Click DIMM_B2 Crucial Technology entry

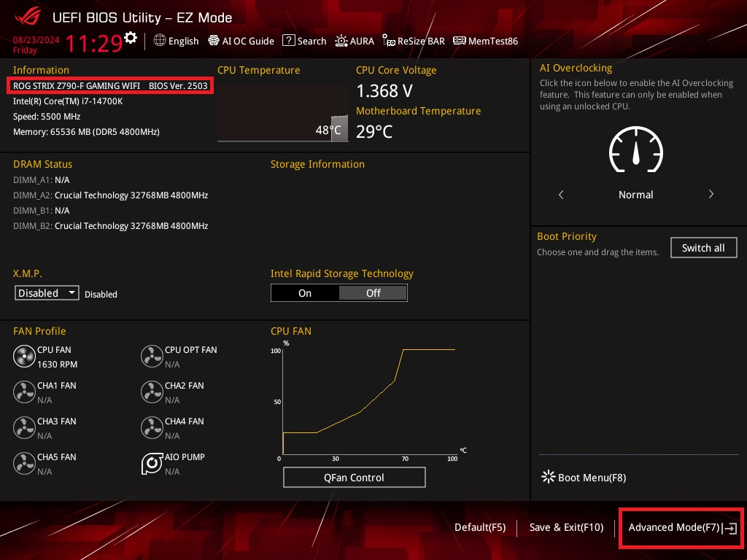tap(111, 225)
